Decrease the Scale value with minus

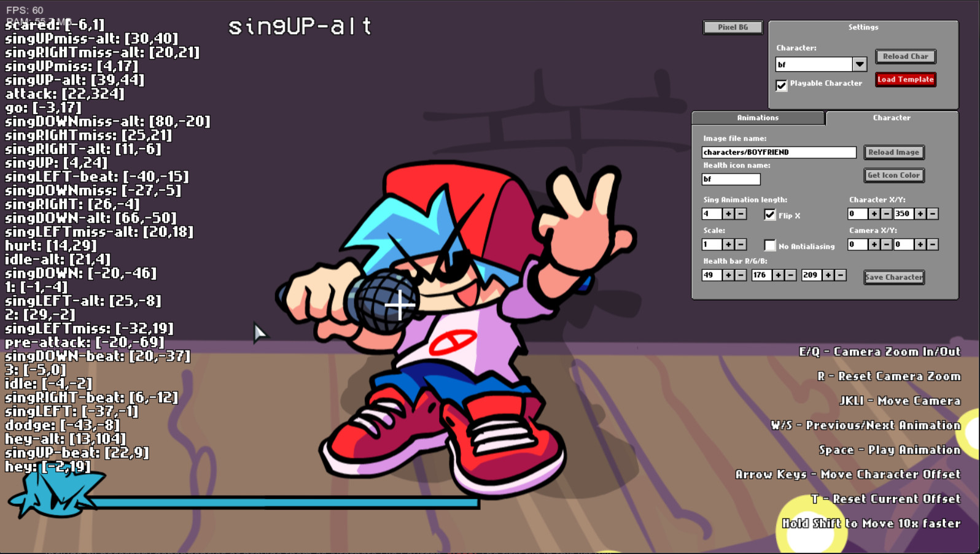click(741, 245)
